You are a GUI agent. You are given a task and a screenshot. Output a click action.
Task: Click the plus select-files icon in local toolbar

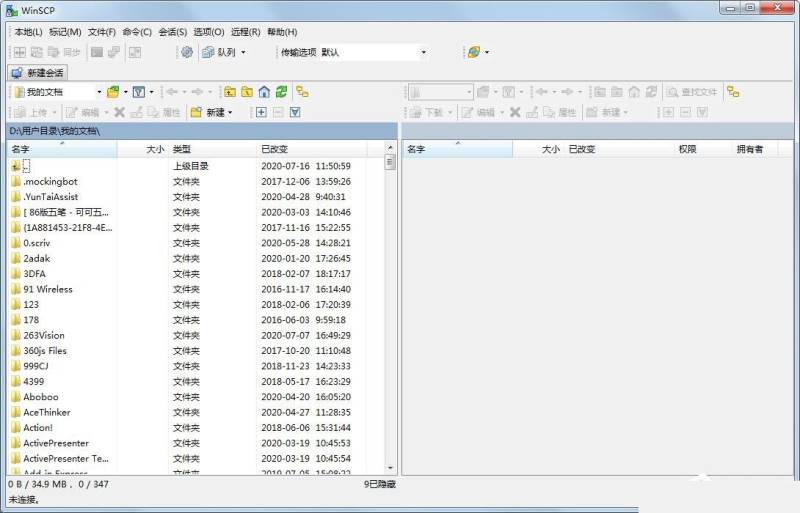point(261,112)
